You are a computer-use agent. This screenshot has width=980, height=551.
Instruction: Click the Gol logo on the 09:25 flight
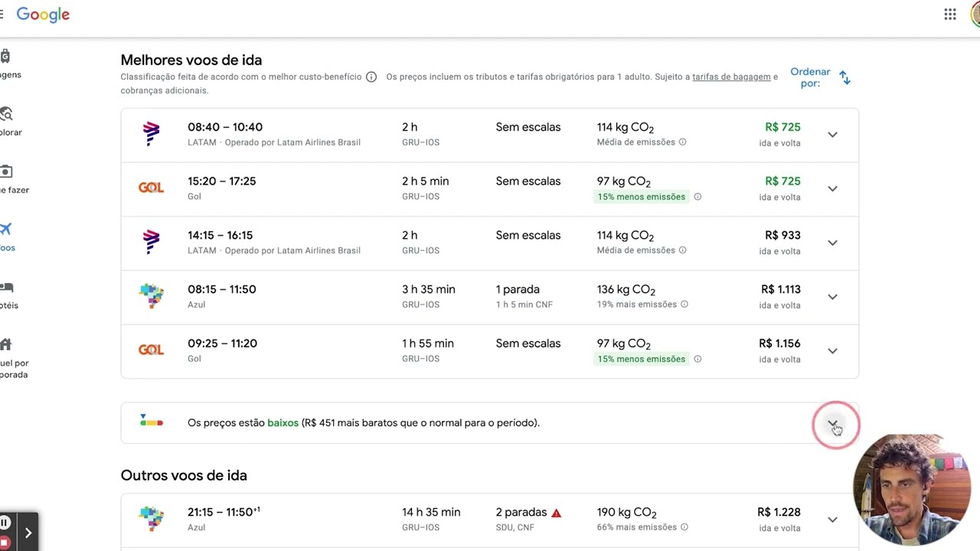click(x=151, y=350)
